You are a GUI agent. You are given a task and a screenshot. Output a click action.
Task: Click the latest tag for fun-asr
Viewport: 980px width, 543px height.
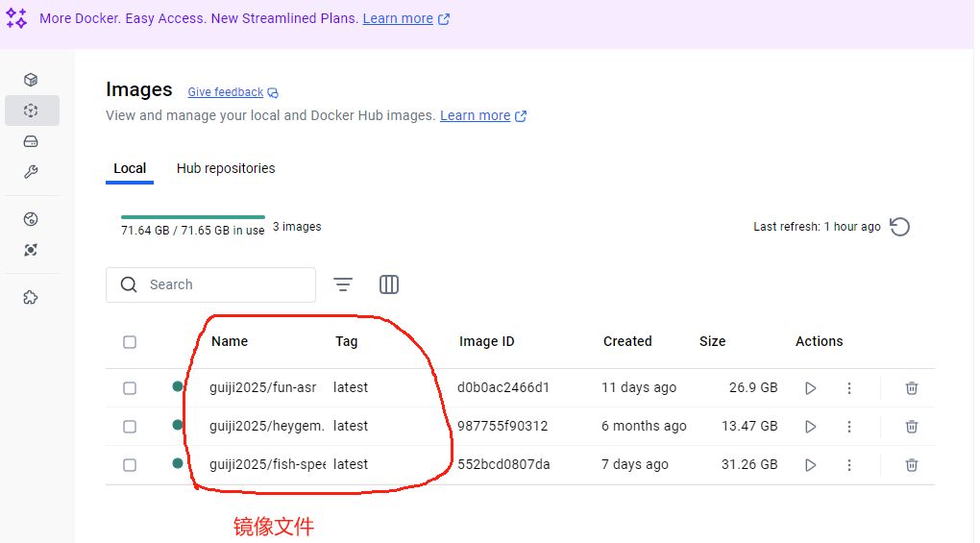[x=351, y=387]
